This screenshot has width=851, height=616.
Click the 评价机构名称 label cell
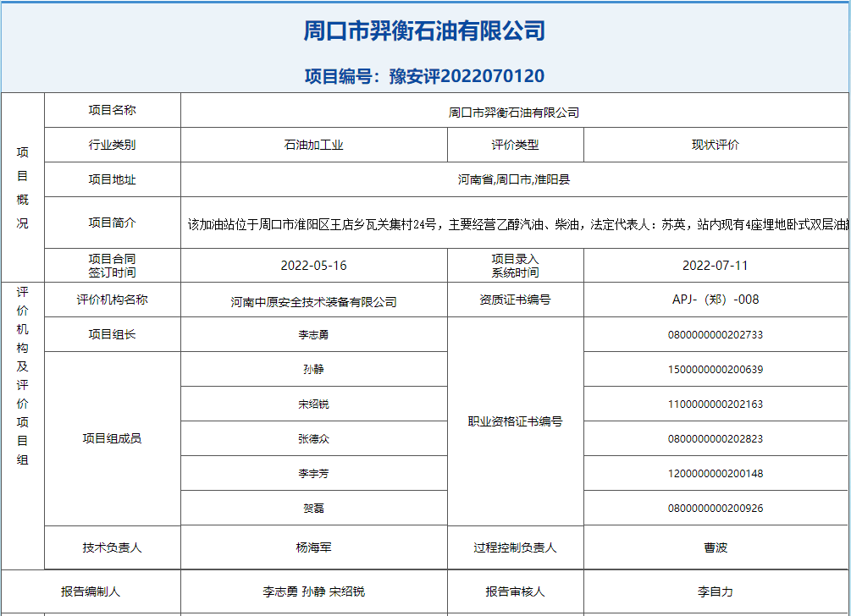[113, 300]
